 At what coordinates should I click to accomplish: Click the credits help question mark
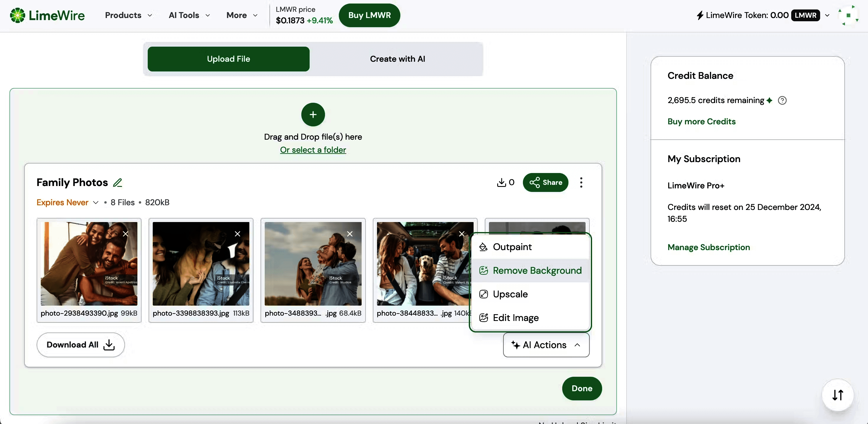point(782,100)
